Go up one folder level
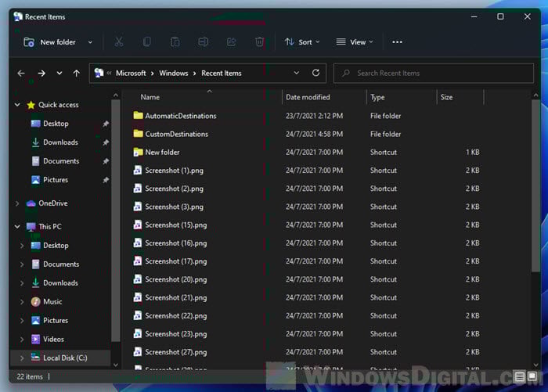Viewport: 548px width, 392px height. (x=76, y=74)
